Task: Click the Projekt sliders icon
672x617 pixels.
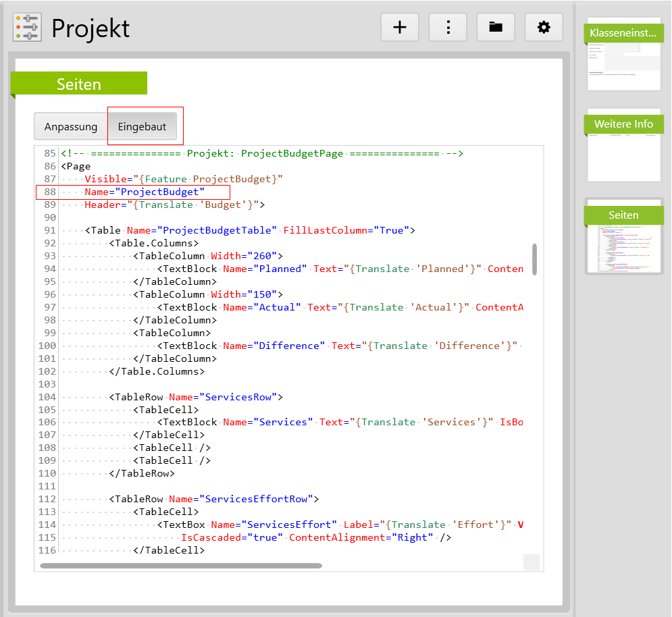Action: click(27, 28)
